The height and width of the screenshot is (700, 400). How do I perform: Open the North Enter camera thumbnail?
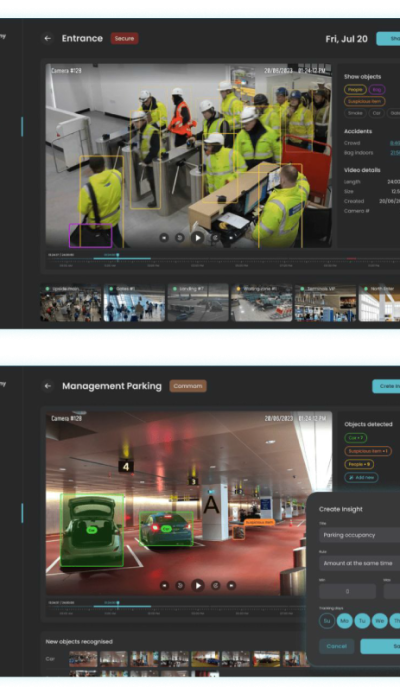click(x=379, y=302)
